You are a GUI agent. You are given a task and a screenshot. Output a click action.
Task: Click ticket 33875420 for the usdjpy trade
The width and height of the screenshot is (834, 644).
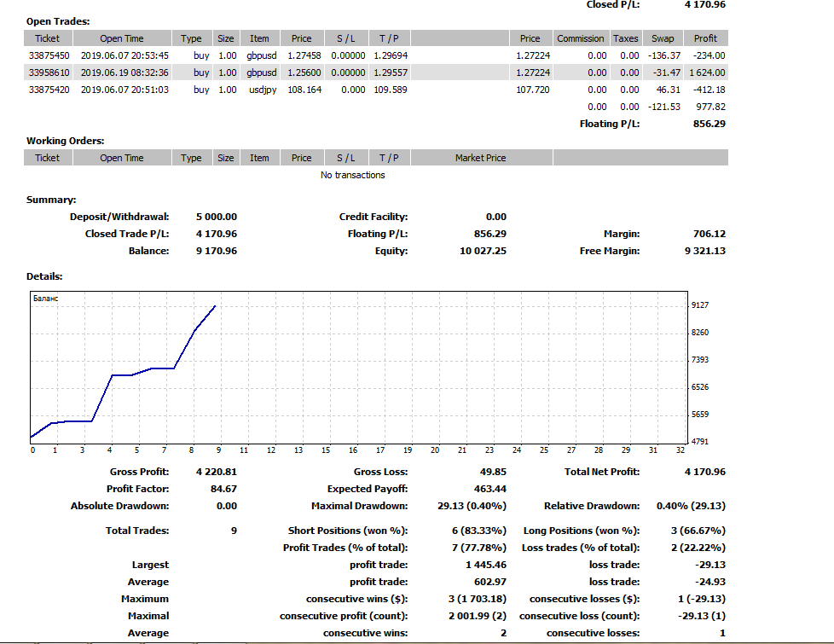click(x=48, y=90)
